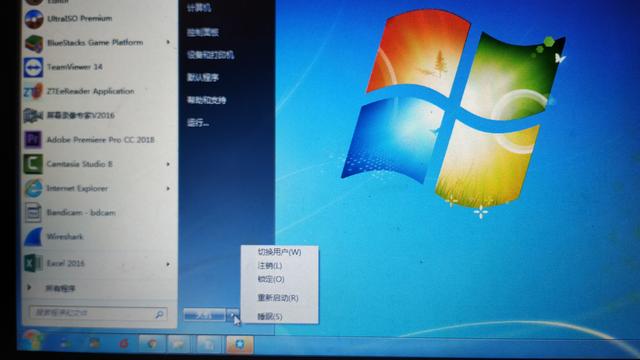Open UltraISO Premium from Start menu
This screenshot has width=640, height=360.
[x=80, y=18]
